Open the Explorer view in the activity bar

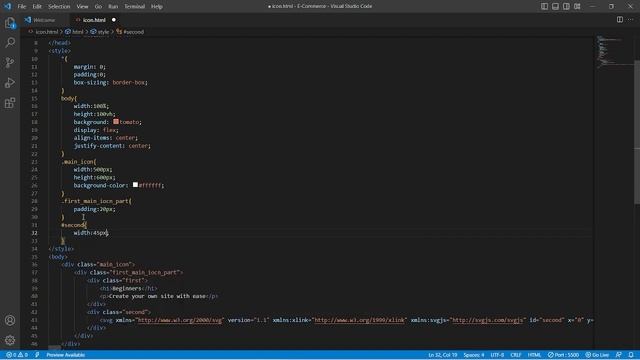10,23
